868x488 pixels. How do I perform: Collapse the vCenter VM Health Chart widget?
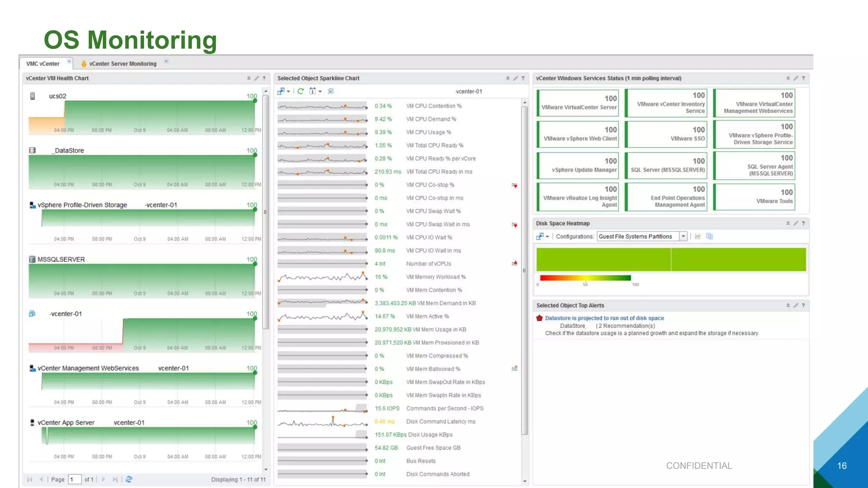pos(249,78)
